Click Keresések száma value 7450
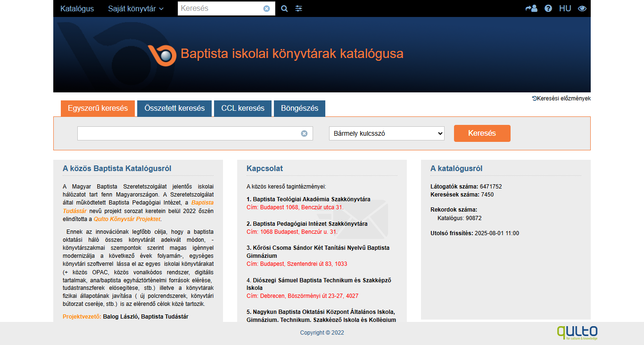The image size is (644, 345). click(x=487, y=195)
